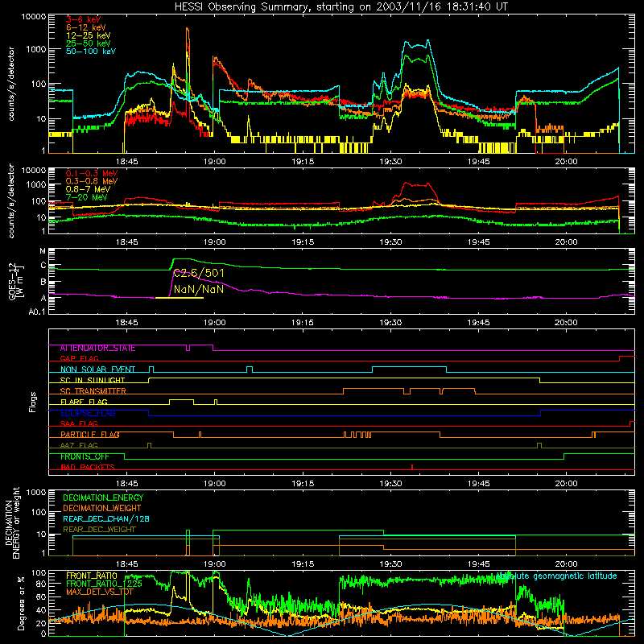This screenshot has height=644, width=644.
Task: Select the ATTENUATOR_STATE flag label
Action: click(97, 348)
